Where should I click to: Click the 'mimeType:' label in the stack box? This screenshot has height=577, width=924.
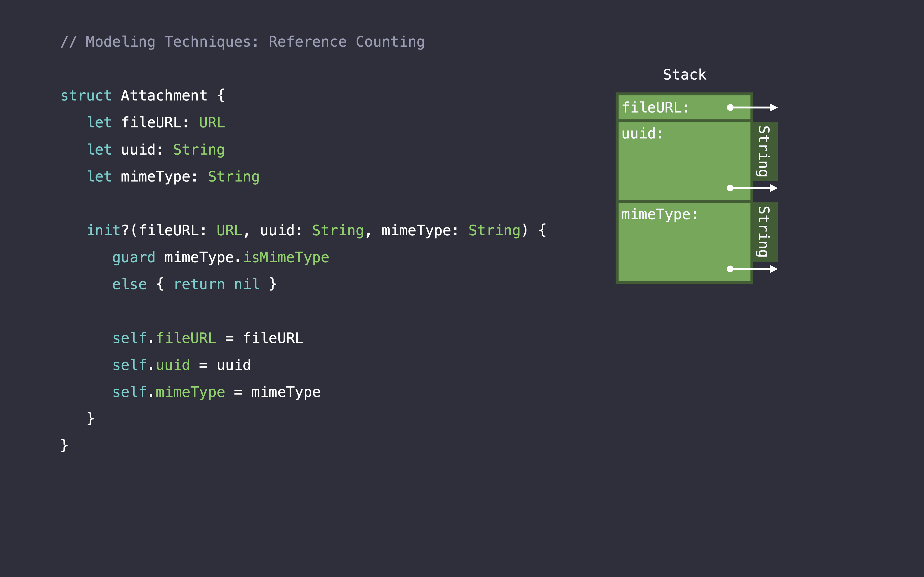[659, 214]
